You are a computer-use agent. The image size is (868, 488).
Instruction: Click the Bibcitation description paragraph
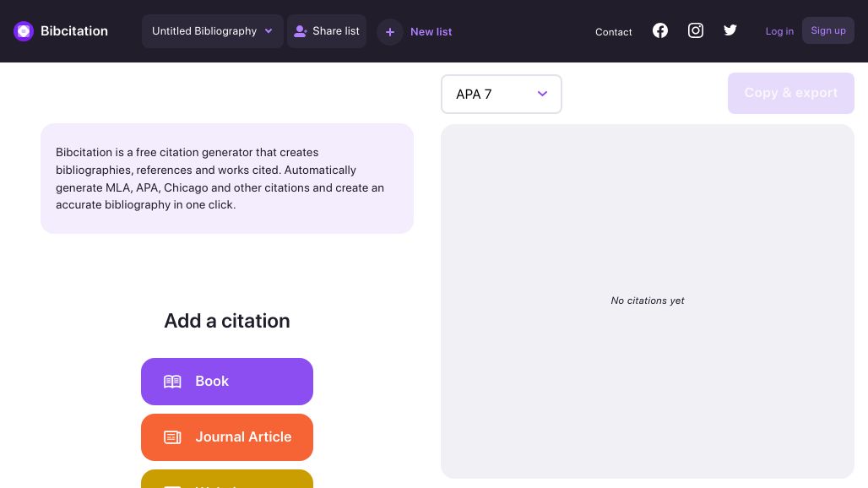pos(220,178)
